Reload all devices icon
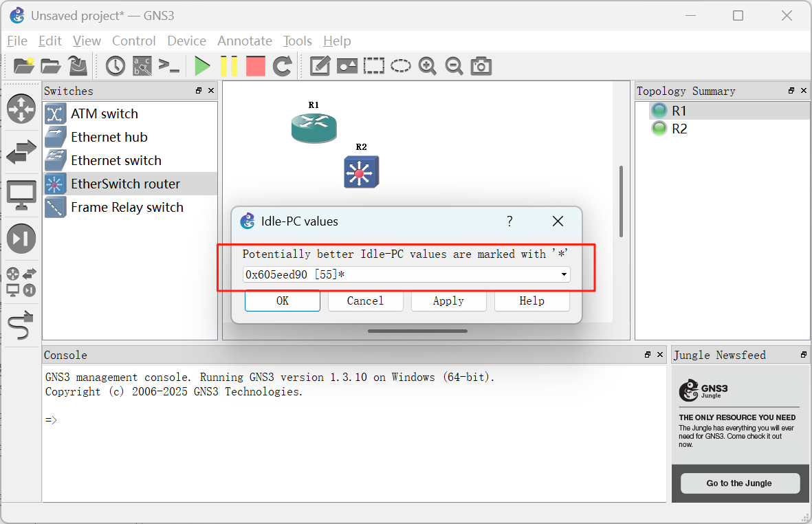Screen dimensions: 812x524 [282, 66]
